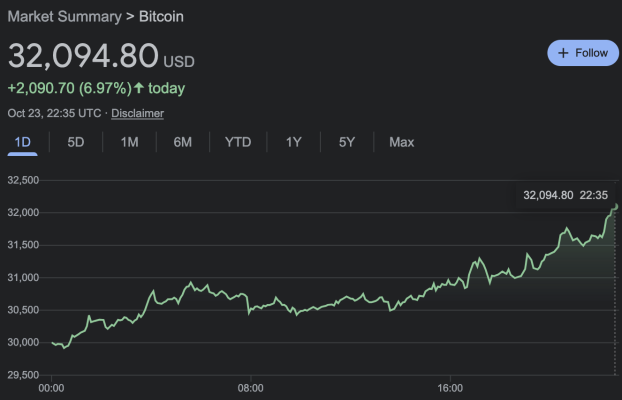The width and height of the screenshot is (622, 400).
Task: Click the current price dot on chart line
Action: tap(615, 206)
